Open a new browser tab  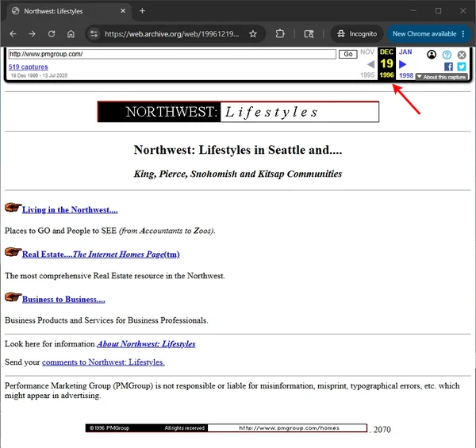tap(142, 11)
